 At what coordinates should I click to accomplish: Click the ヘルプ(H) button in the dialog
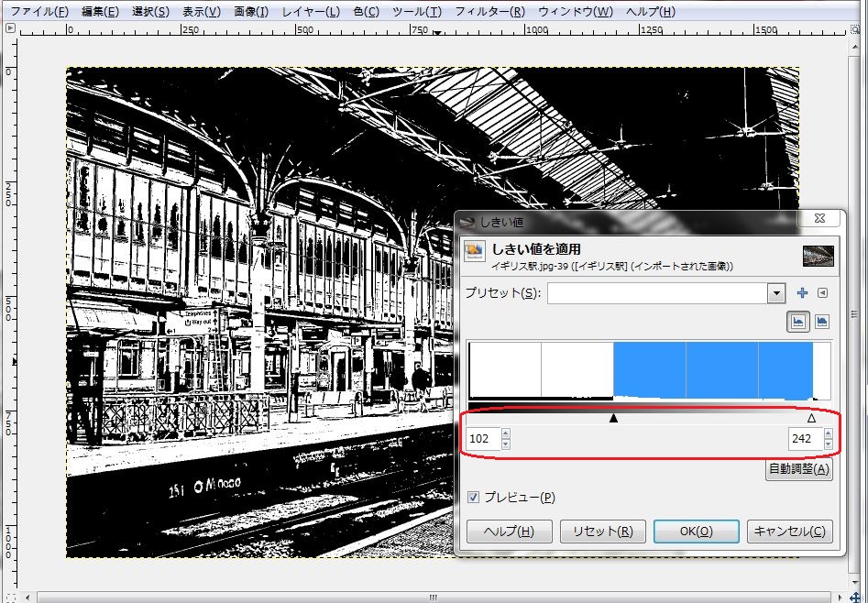[x=510, y=532]
